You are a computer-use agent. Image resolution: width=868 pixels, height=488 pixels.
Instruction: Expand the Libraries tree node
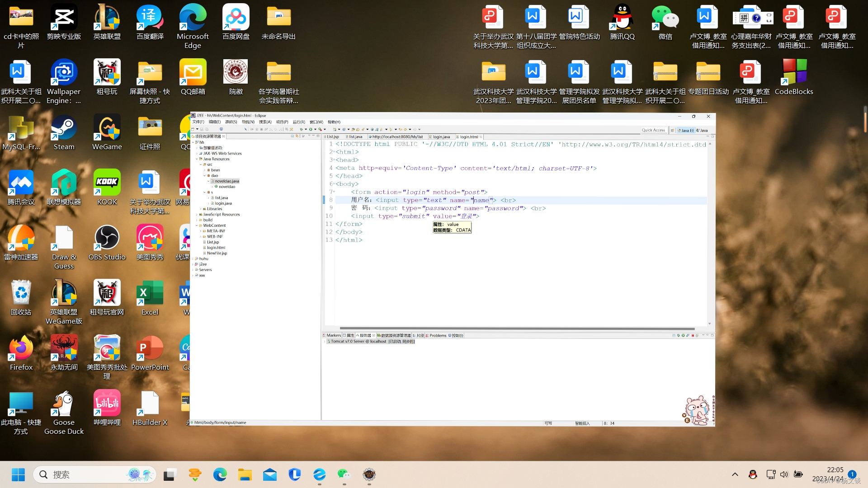pos(201,209)
